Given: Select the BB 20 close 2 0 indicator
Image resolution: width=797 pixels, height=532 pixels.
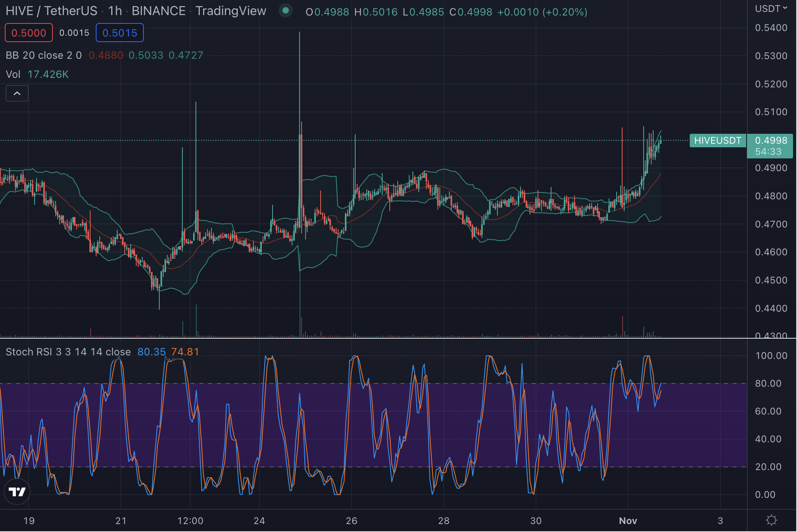Looking at the screenshot, I should [44, 55].
